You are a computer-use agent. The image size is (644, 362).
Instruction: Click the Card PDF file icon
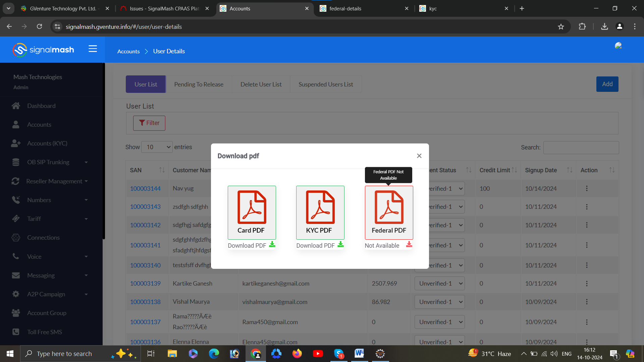252,207
